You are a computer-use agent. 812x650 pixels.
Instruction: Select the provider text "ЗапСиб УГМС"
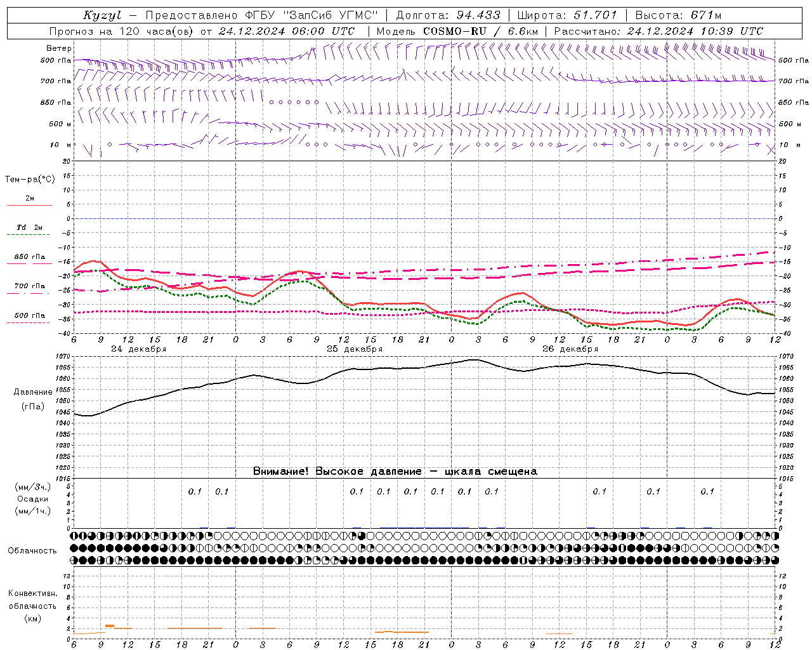coord(332,15)
